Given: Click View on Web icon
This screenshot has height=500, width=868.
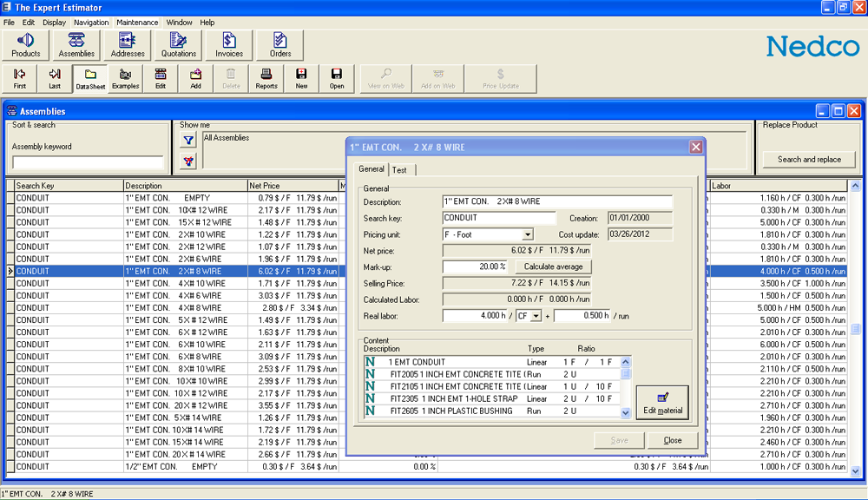Looking at the screenshot, I should (386, 79).
